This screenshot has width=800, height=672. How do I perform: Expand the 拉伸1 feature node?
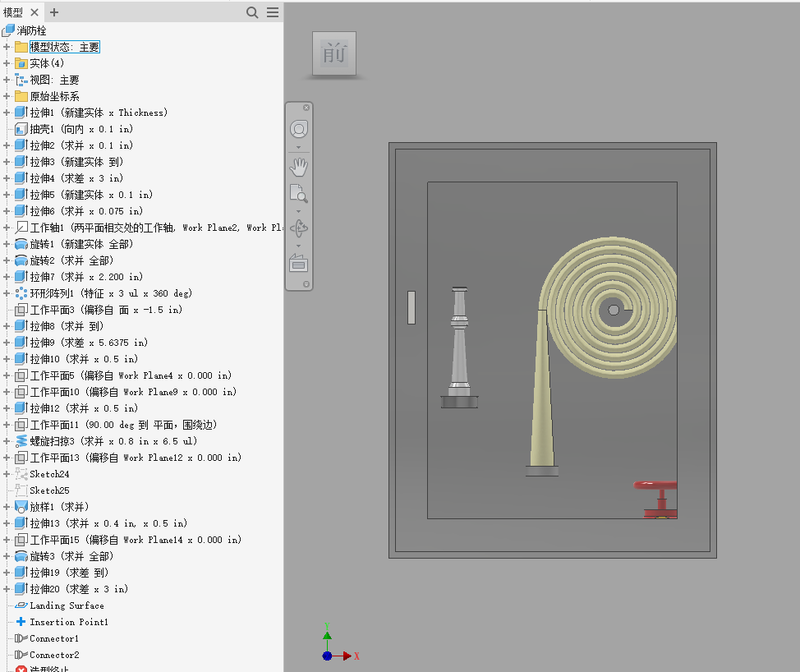(7, 113)
